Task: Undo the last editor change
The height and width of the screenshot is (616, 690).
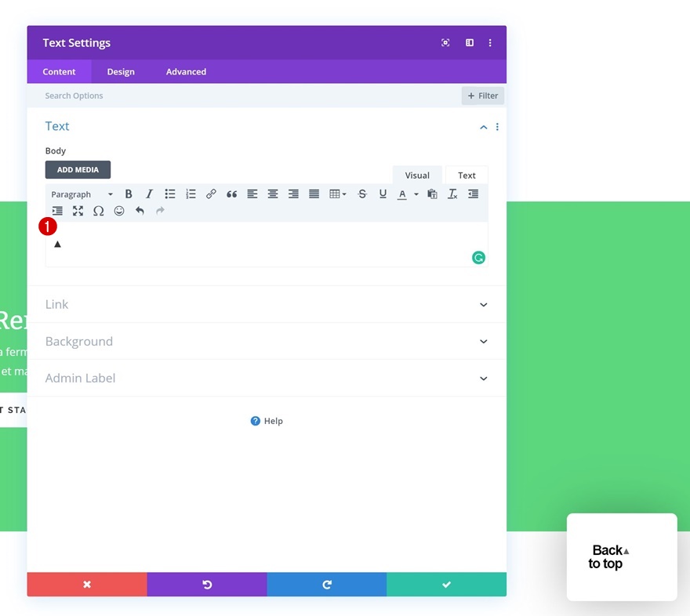Action: (140, 210)
